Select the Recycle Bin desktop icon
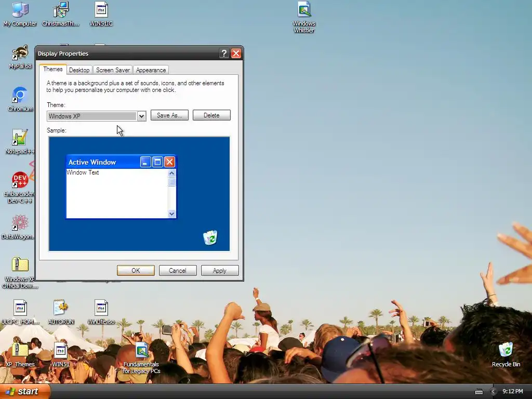Viewport: 532px width, 399px height. 506,355
